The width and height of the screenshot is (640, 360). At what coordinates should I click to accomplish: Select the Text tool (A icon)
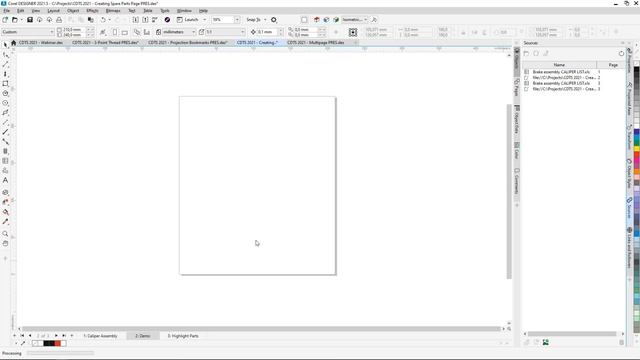pos(5,180)
